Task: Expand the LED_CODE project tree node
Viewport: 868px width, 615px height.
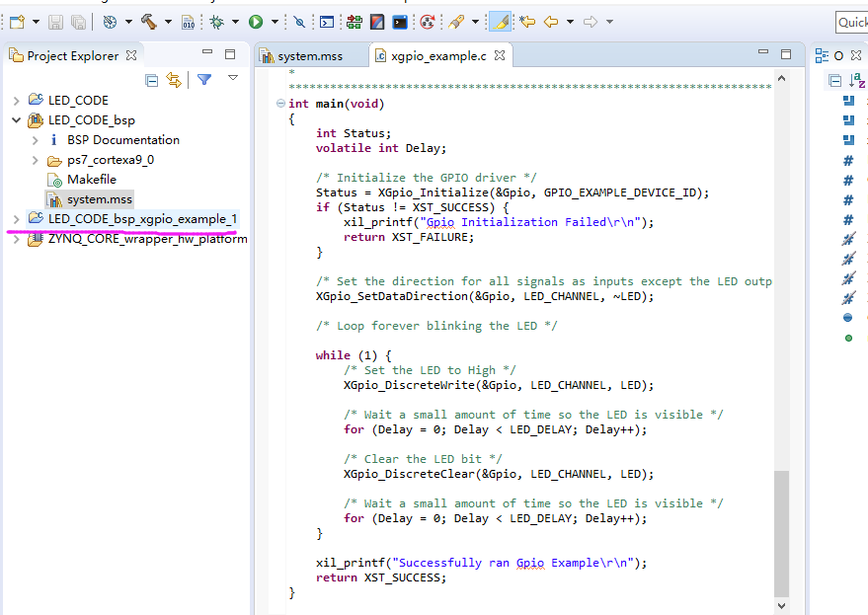Action: (17, 101)
